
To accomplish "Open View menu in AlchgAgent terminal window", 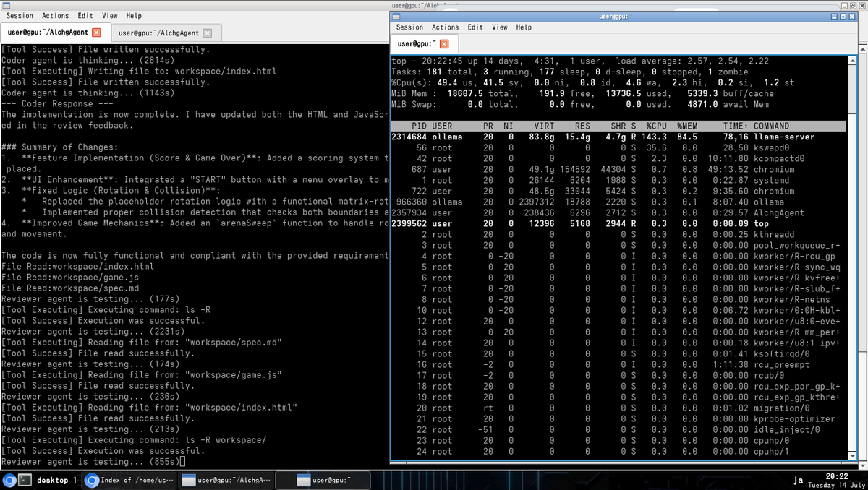I will [x=110, y=16].
